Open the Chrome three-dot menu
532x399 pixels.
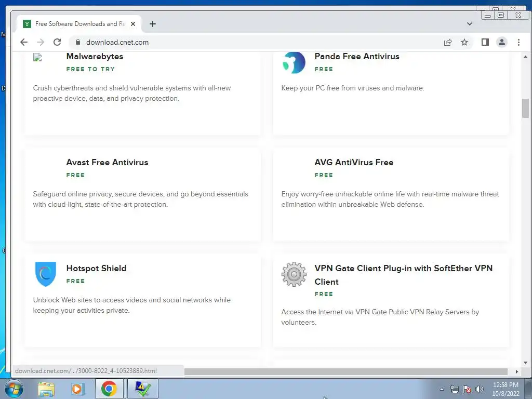pyautogui.click(x=518, y=42)
